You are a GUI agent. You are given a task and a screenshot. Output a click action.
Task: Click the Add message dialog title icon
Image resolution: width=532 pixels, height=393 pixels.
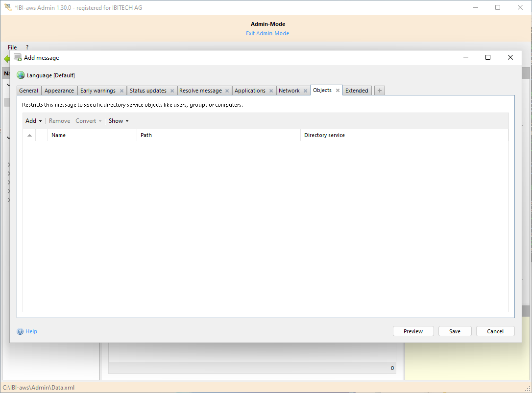point(18,57)
